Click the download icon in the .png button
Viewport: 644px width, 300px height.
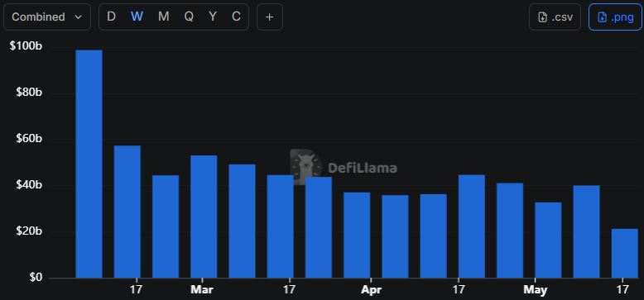[x=602, y=17]
